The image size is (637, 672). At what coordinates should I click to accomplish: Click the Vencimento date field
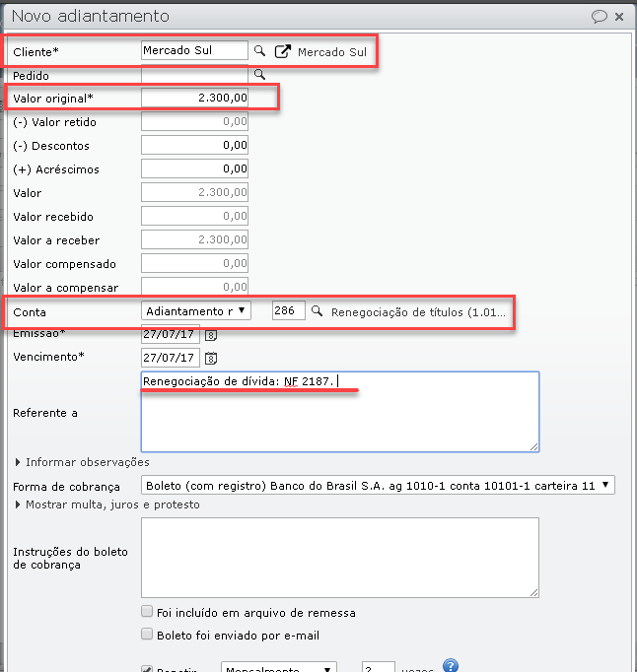tap(171, 358)
